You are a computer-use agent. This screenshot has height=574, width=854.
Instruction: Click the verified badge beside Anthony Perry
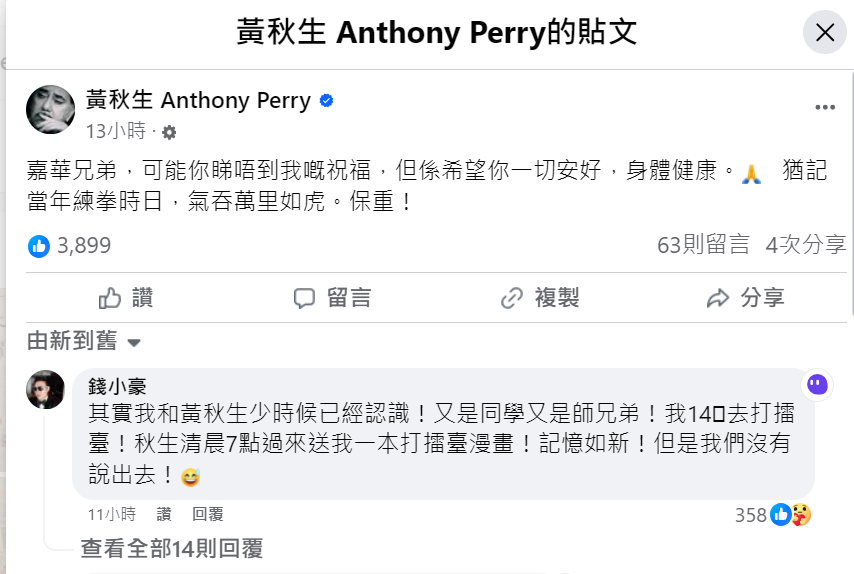tap(326, 101)
